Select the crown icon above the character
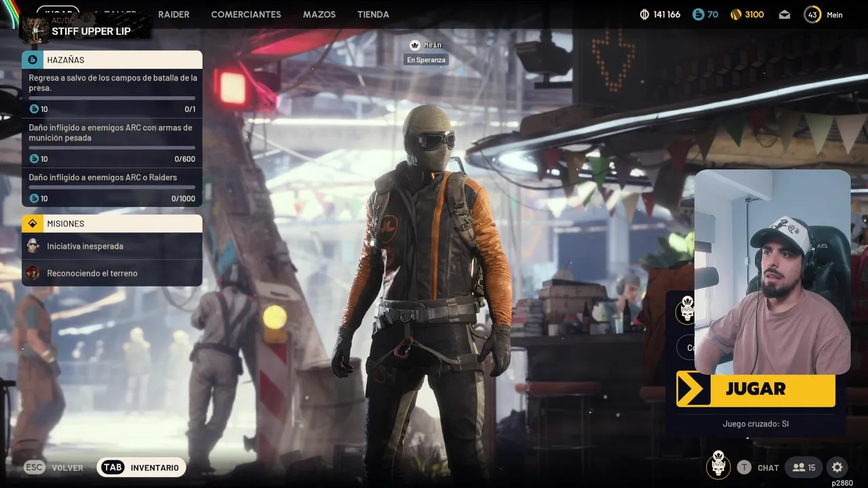 (414, 45)
